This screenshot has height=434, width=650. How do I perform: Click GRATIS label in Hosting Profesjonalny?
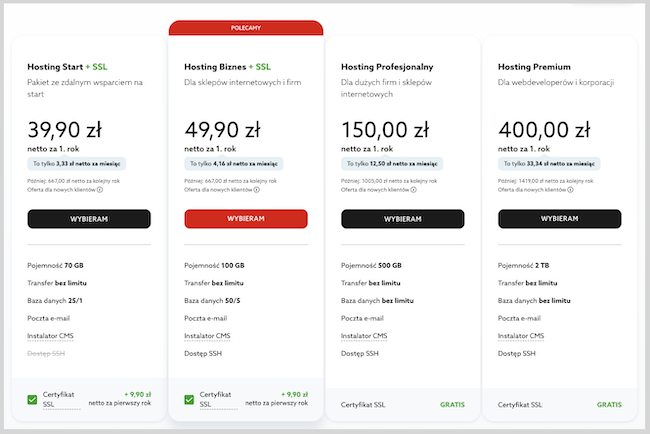coord(452,405)
